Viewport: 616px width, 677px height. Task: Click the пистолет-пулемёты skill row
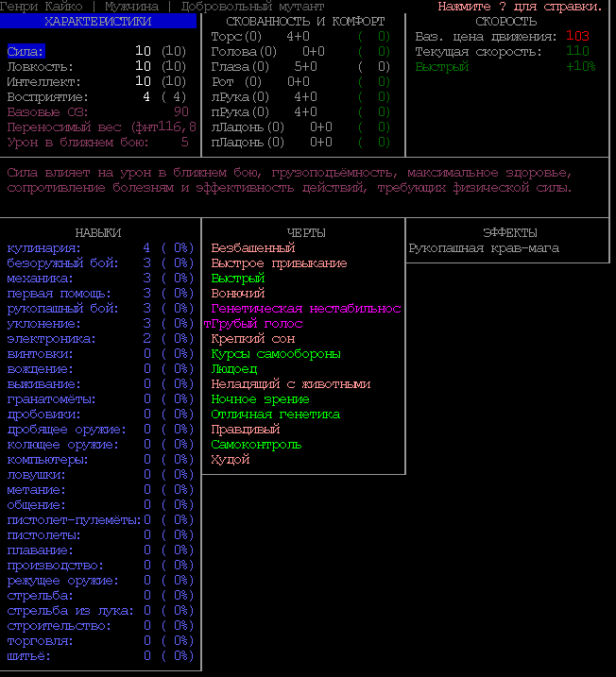point(100,520)
